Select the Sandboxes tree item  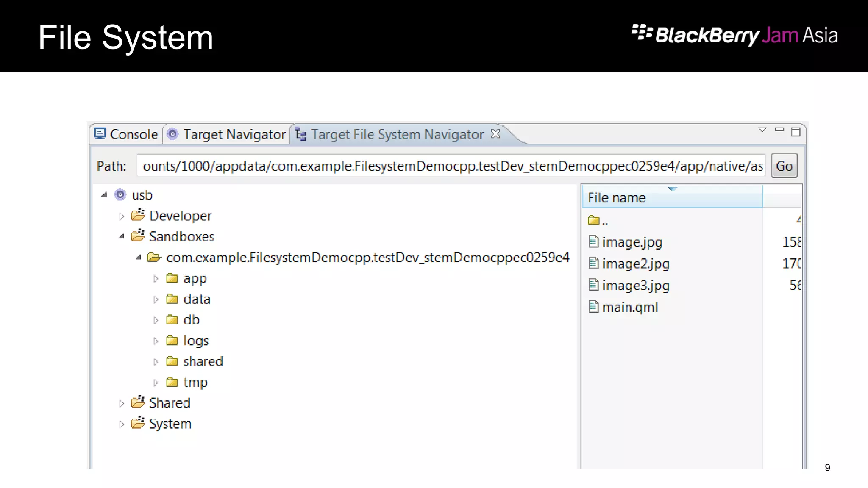click(x=181, y=236)
